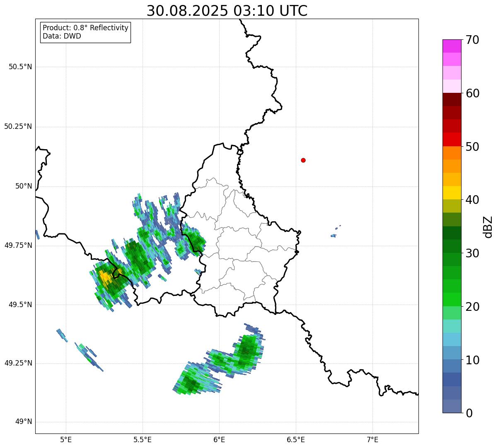This screenshot has height=448, width=498.
Task: Click the "Product: 0.8° Reflectivity" label
Action: pos(86,28)
